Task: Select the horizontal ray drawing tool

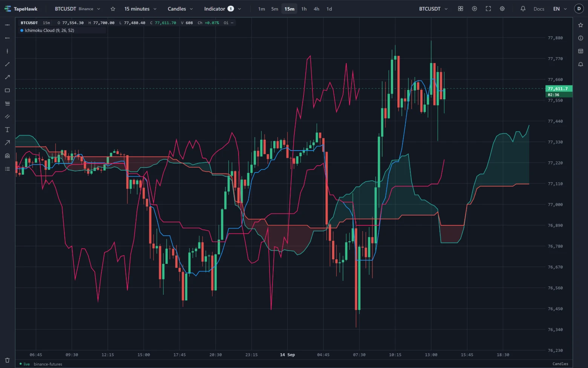Action: coord(7,38)
